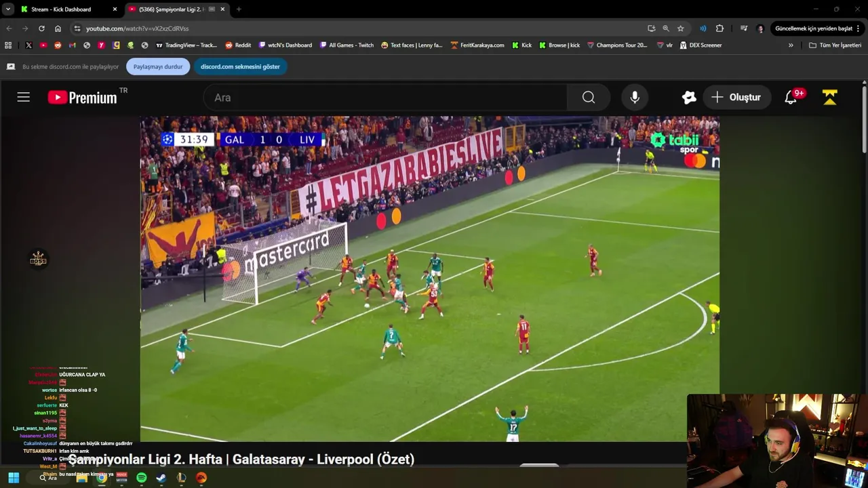Open wtcN's Dashboard bookmark
Screen dimensions: 868x488
tap(285, 45)
